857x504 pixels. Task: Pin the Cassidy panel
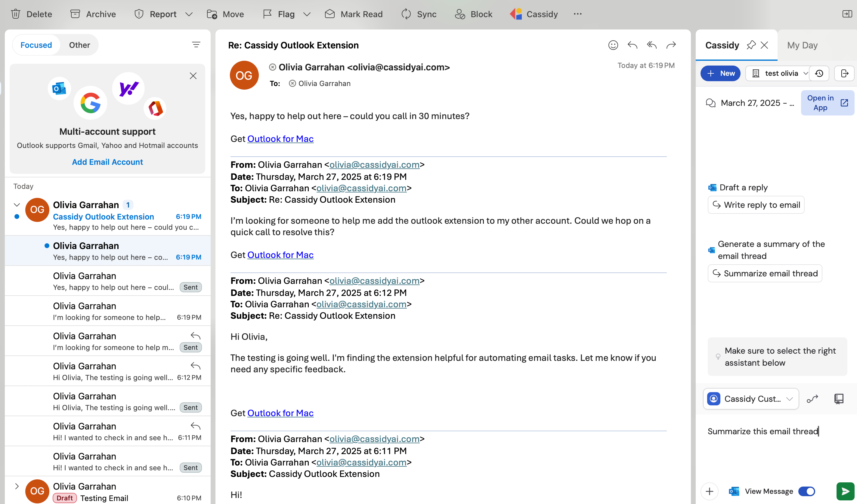click(x=751, y=45)
